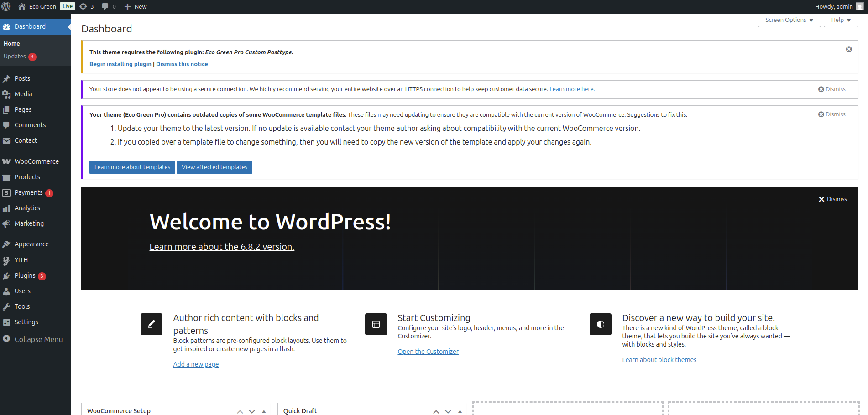Open the WooCommerce menu
868x415 pixels.
(37, 161)
